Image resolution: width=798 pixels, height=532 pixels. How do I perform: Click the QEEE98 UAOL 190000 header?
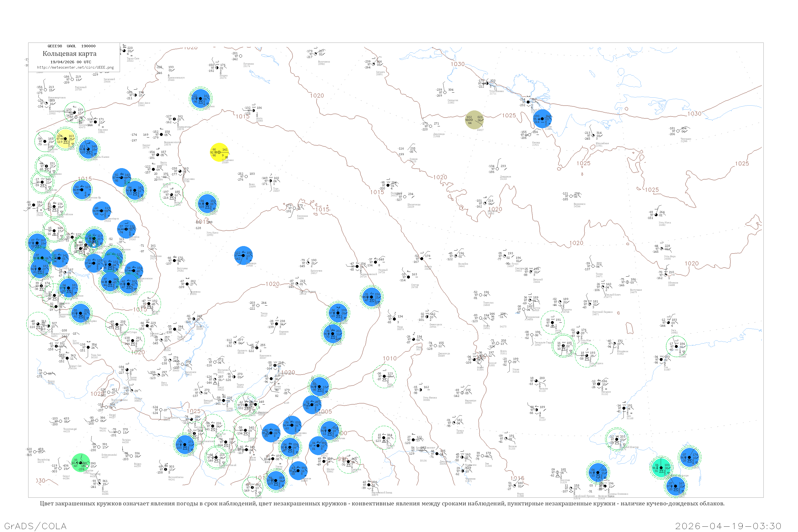[x=71, y=46]
